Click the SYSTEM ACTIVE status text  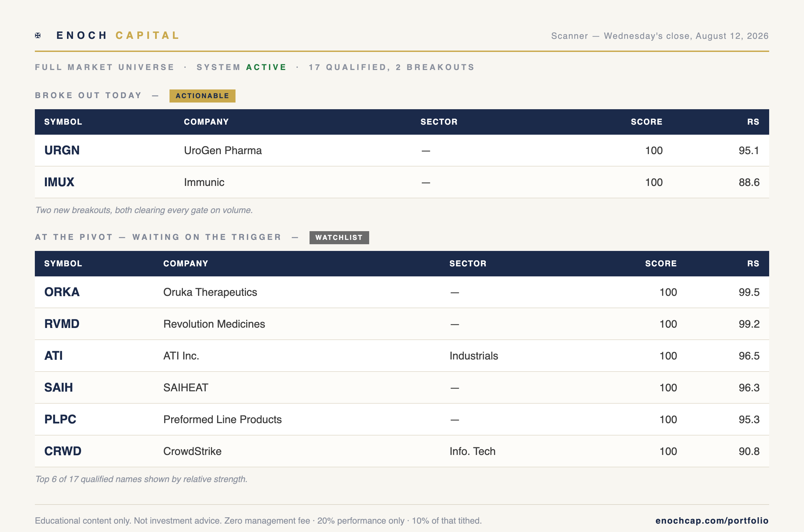[x=242, y=67]
